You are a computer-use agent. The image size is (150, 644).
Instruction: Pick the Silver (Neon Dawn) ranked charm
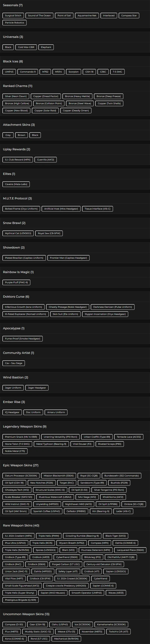16,96
